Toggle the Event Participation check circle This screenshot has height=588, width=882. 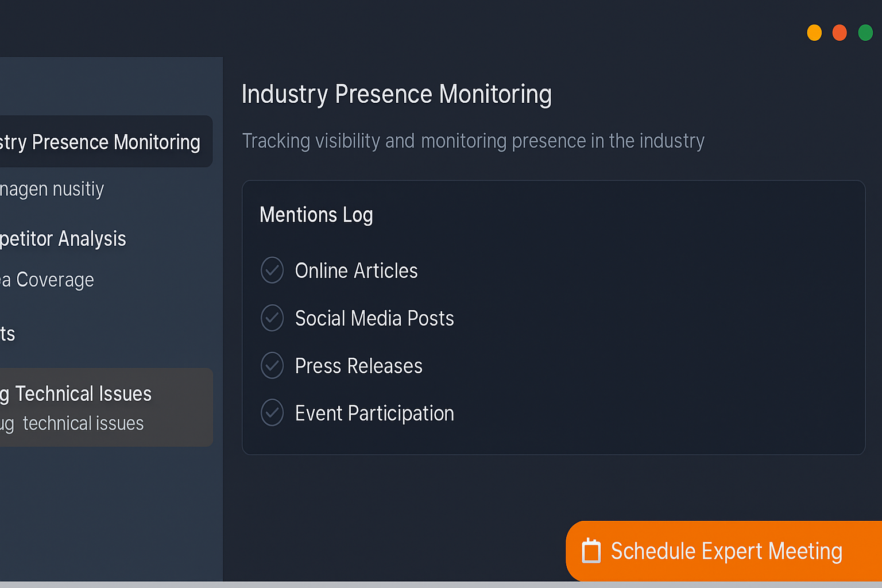click(x=272, y=413)
